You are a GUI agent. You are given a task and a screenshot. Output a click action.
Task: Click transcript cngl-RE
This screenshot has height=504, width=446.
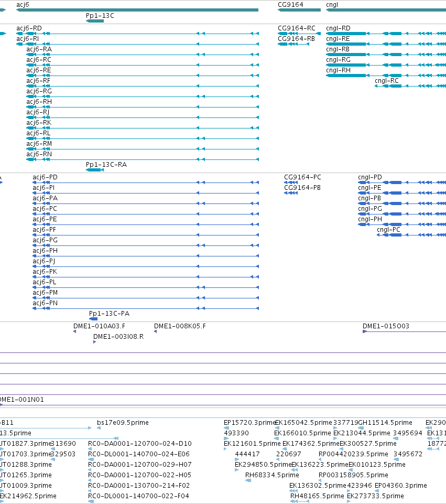pyautogui.click(x=338, y=39)
